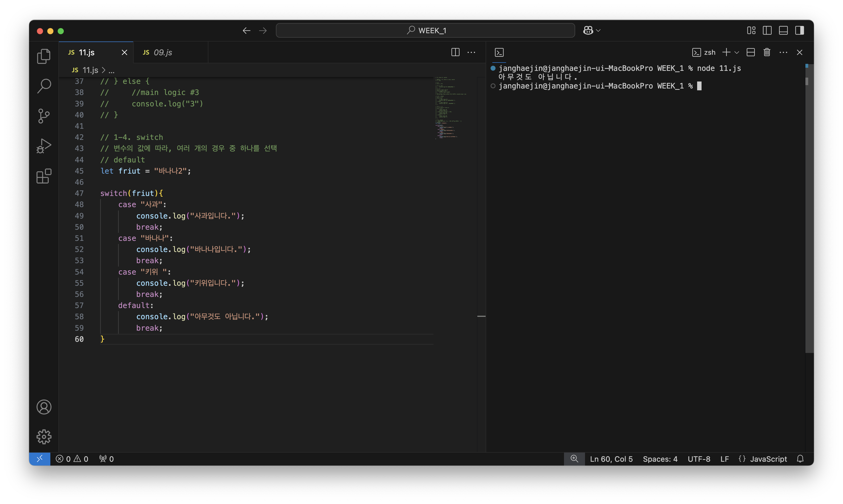Toggle the primary side bar layout button

[x=767, y=31]
